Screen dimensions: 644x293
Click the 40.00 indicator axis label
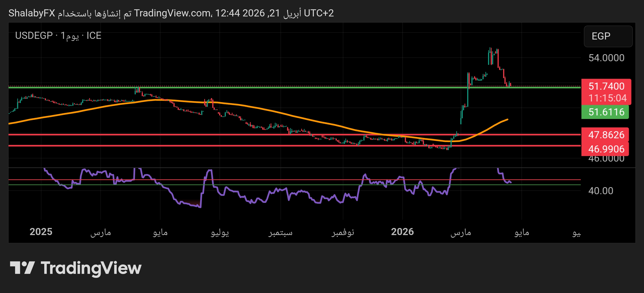coord(601,191)
